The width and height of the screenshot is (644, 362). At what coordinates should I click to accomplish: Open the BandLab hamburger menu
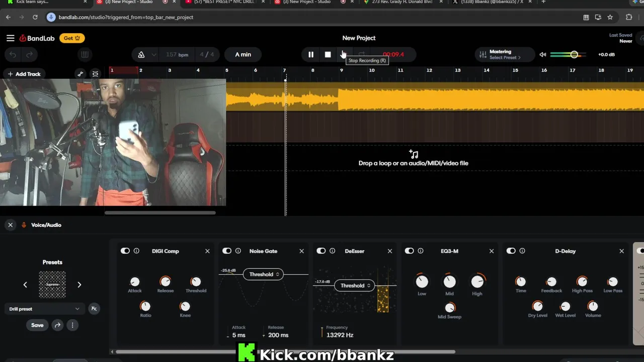pos(10,38)
